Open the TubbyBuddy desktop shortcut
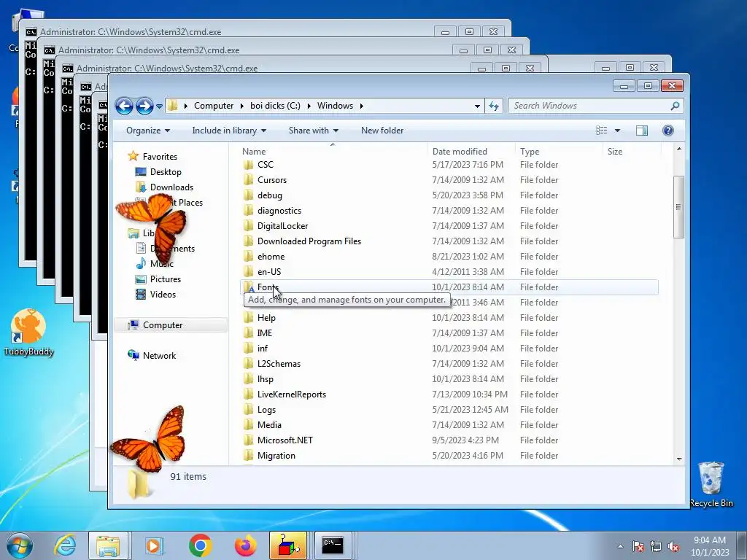This screenshot has height=560, width=747. click(28, 332)
